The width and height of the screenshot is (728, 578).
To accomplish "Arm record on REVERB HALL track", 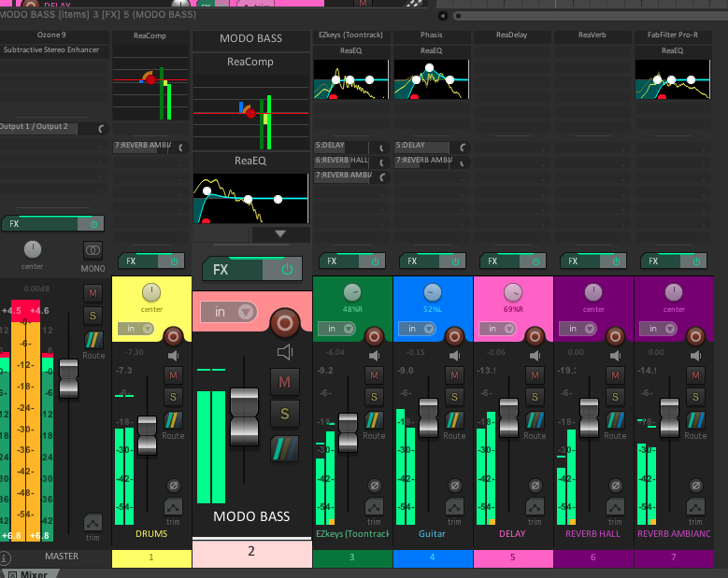I will coord(615,336).
